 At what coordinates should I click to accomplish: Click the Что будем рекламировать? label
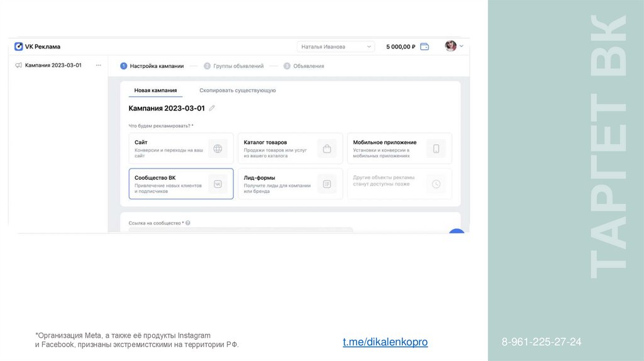160,126
